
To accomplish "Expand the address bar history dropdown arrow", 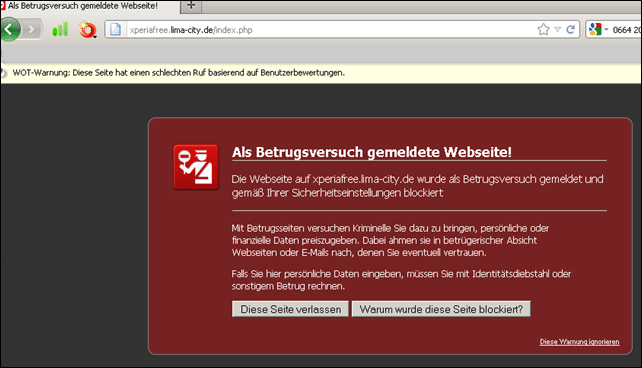I will click(557, 29).
